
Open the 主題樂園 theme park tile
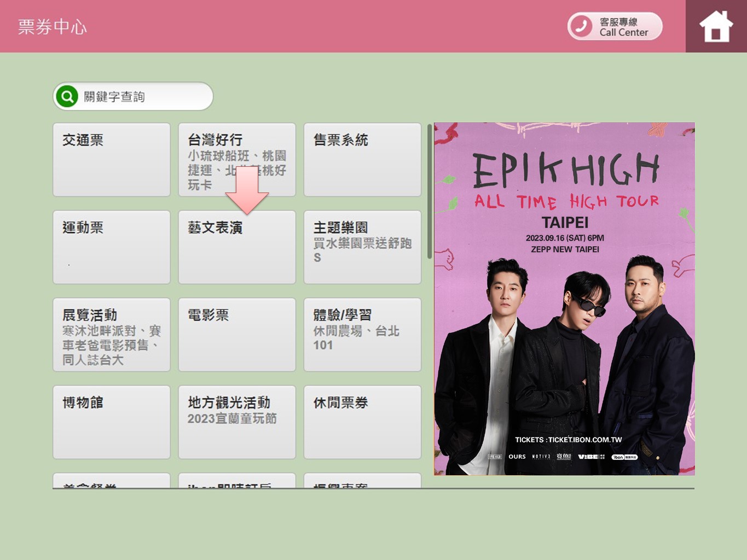click(x=362, y=247)
